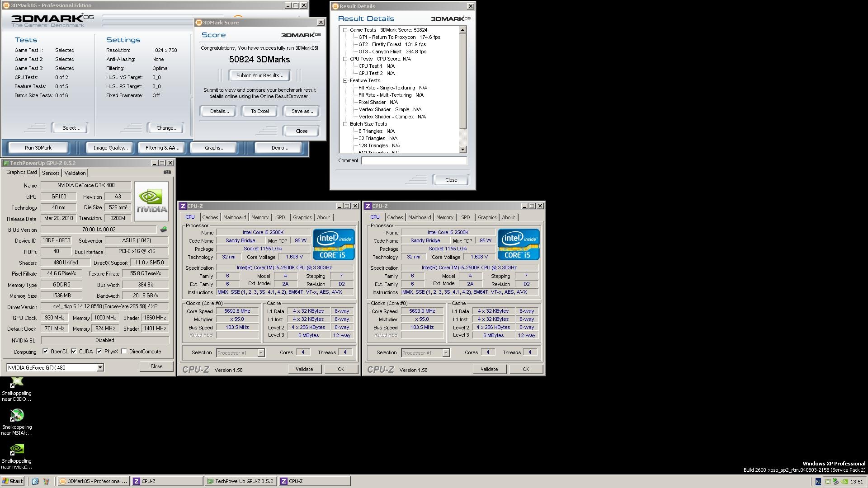Image resolution: width=868 pixels, height=488 pixels.
Task: Click the BIOS save chip icon in GPU-Z
Action: click(x=164, y=230)
